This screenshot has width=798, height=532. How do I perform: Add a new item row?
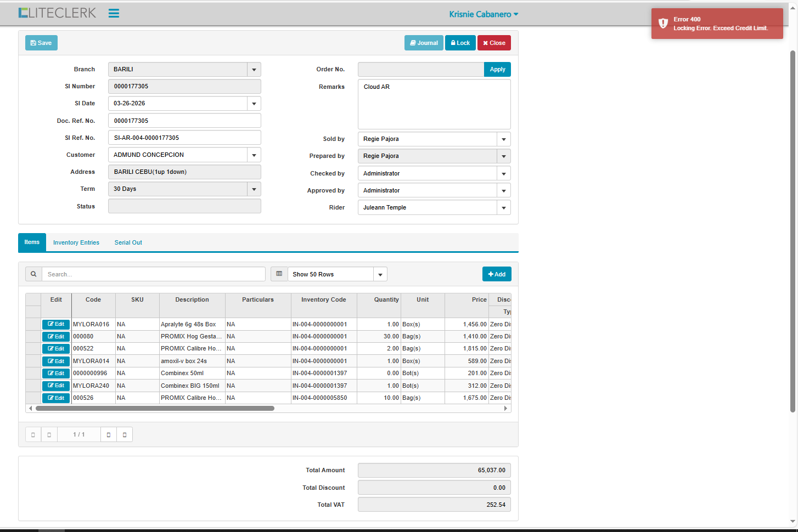point(497,274)
